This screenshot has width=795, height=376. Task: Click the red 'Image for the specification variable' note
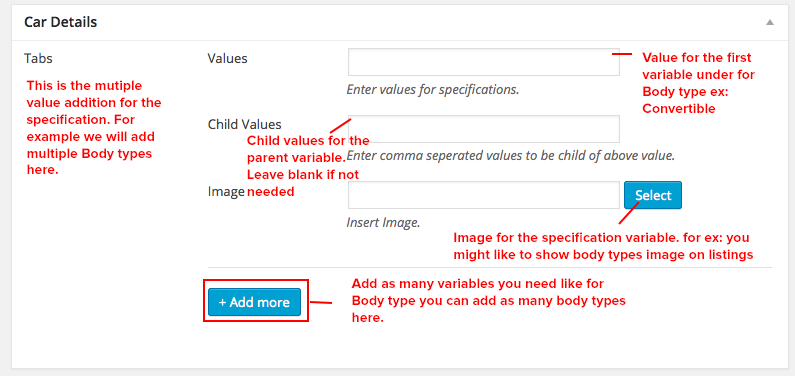(x=603, y=246)
